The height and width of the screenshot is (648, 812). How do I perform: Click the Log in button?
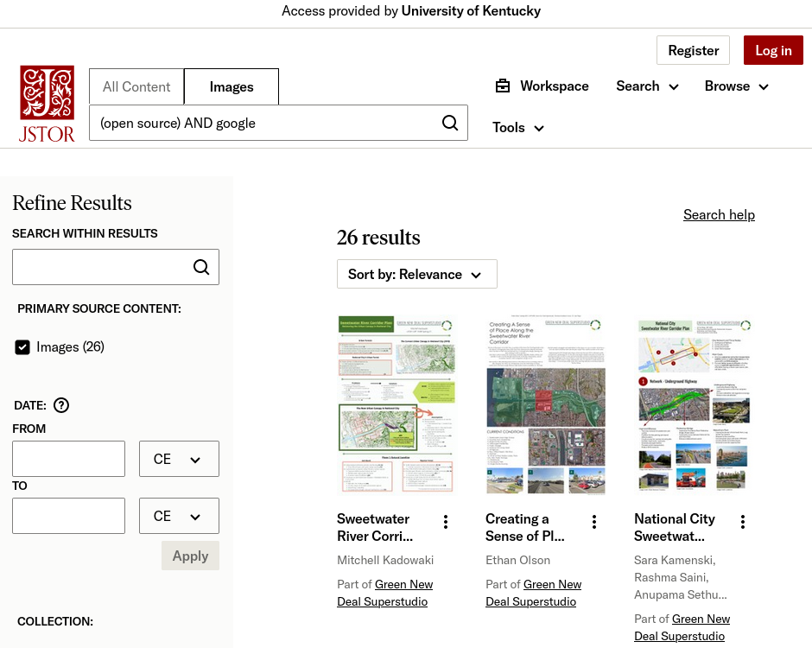[x=773, y=50]
